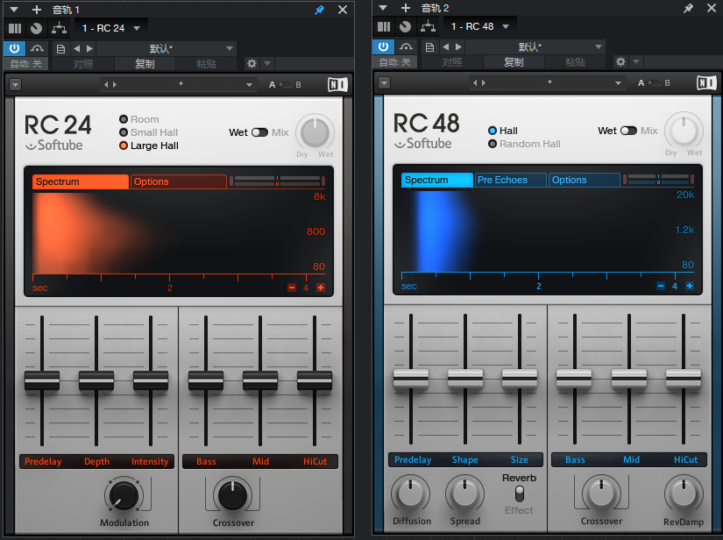This screenshot has width=723, height=540.
Task: Open the routing icon in RC 48 window
Action: 430,27
